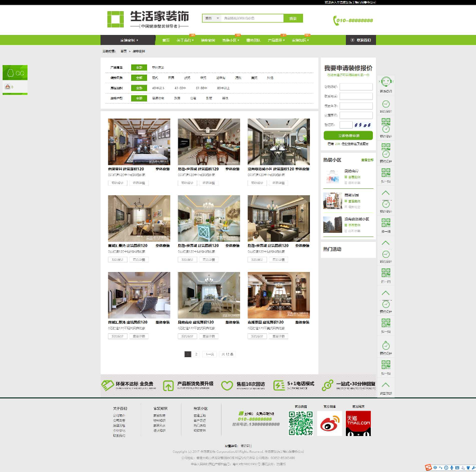Click the microphone icon in the Sogou IME bar
This screenshot has height=472, width=476.
tap(452, 468)
